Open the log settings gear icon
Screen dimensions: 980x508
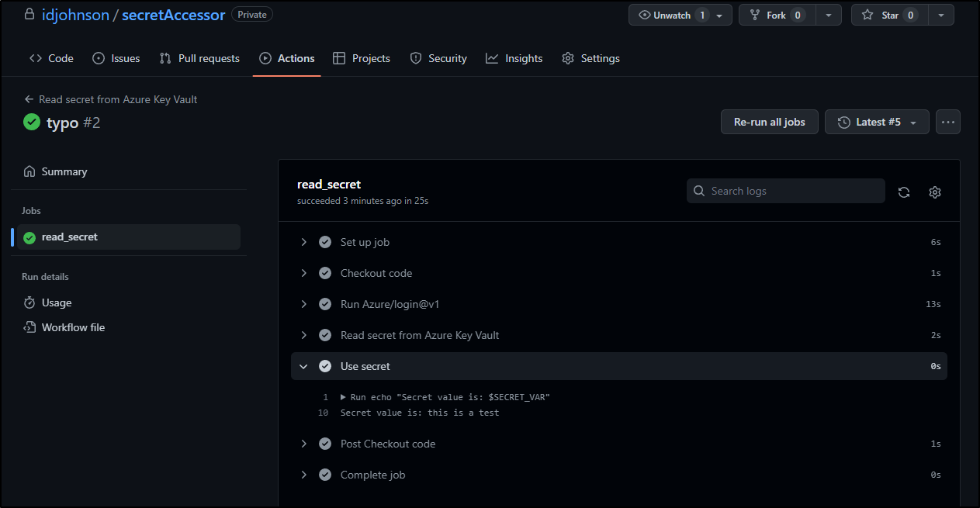pyautogui.click(x=935, y=192)
